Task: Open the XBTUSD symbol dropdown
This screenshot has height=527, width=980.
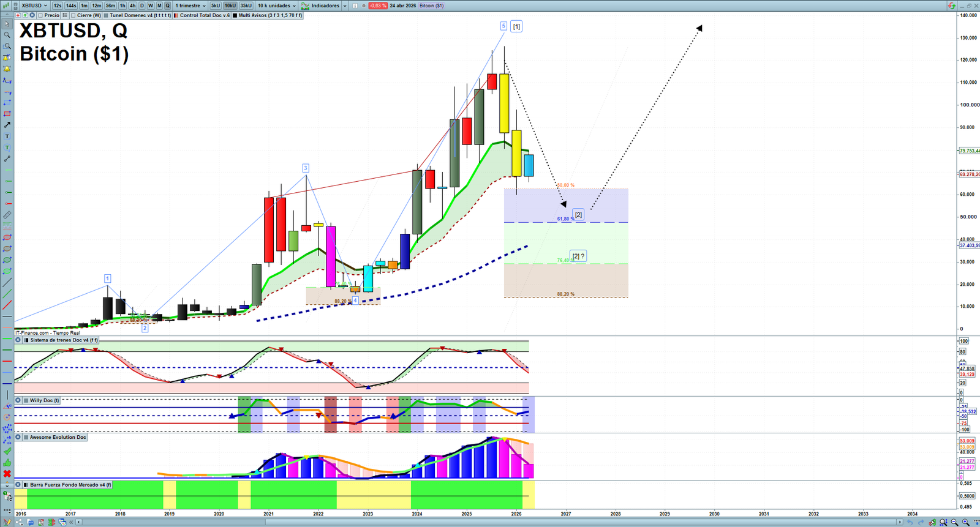Action: tap(34, 6)
